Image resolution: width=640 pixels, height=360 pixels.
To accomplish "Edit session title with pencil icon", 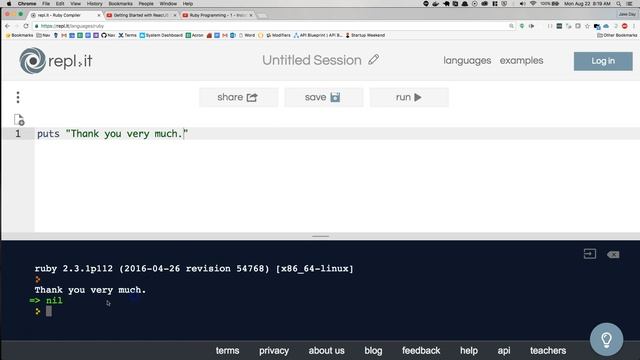I will 373,60.
